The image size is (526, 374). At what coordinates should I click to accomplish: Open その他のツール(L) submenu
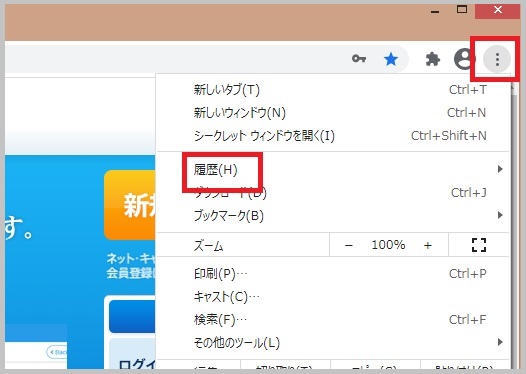pos(333,342)
